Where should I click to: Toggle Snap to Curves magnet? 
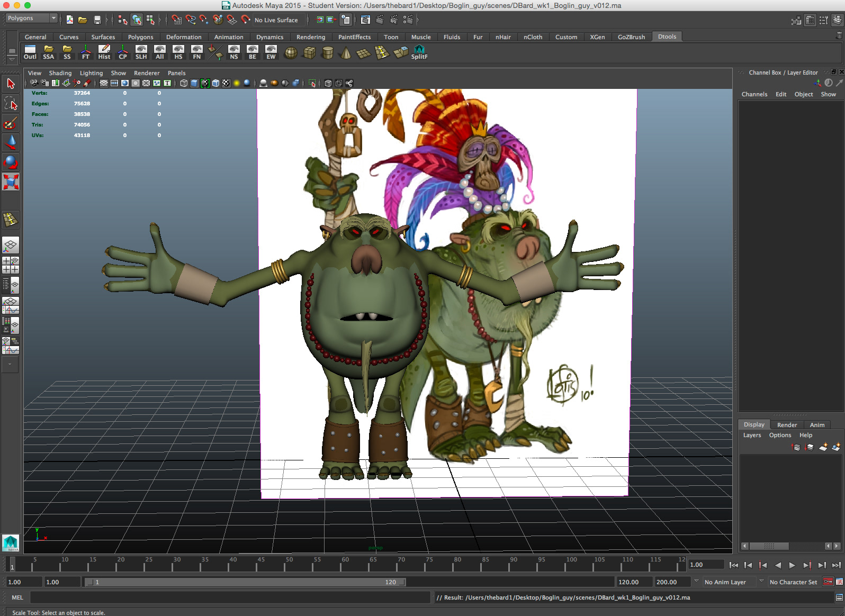click(x=191, y=20)
